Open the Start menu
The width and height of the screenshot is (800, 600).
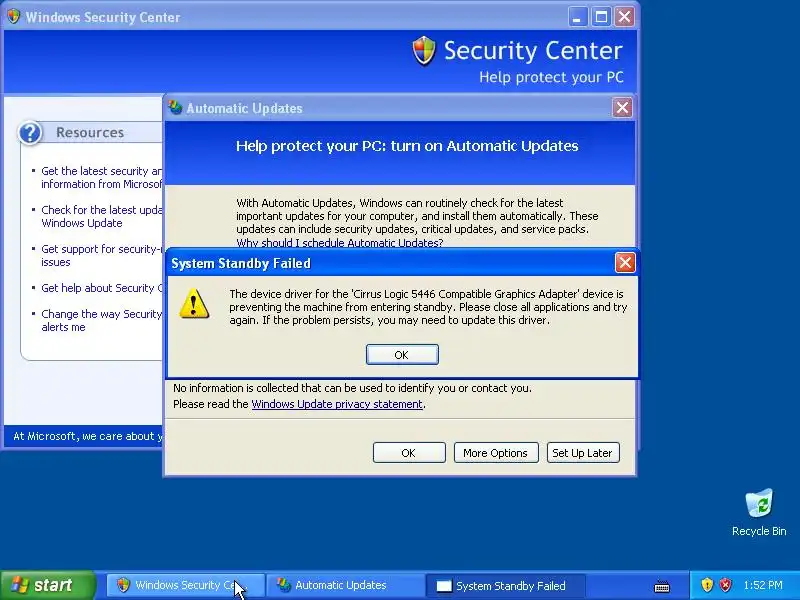click(x=48, y=585)
